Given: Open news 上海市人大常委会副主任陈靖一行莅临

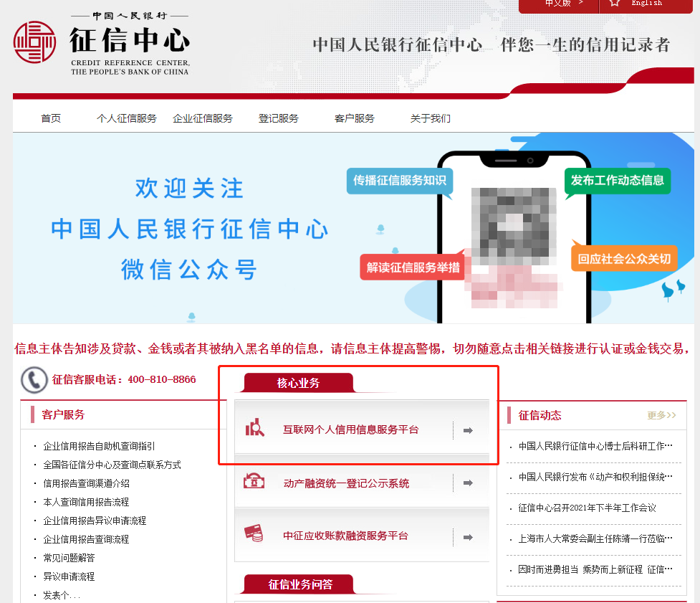Looking at the screenshot, I should point(595,538).
